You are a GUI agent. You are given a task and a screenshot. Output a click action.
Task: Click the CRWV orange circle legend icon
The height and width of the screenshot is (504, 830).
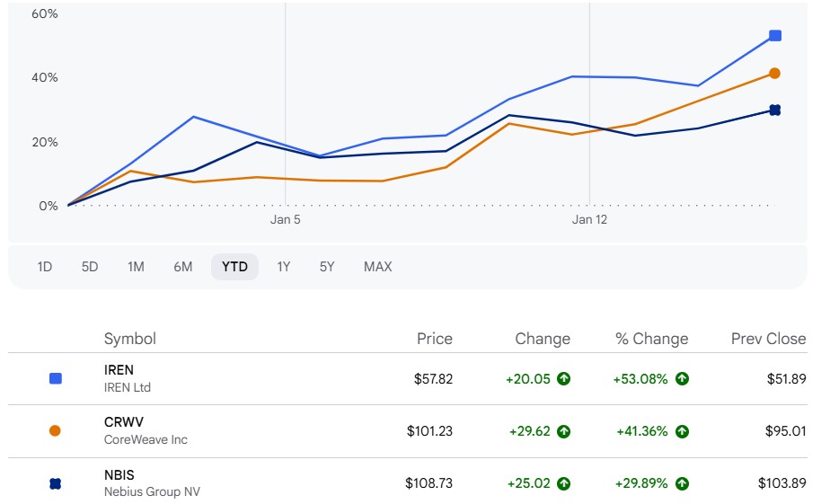pyautogui.click(x=55, y=431)
